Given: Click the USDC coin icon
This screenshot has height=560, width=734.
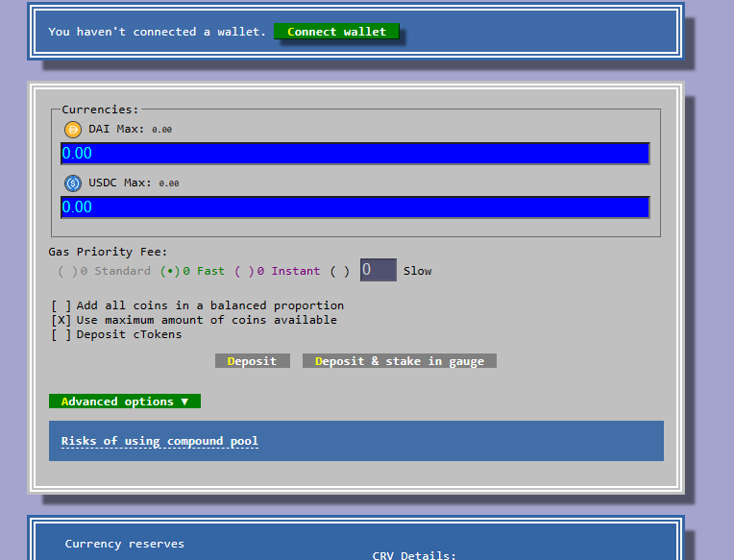Looking at the screenshot, I should [73, 183].
